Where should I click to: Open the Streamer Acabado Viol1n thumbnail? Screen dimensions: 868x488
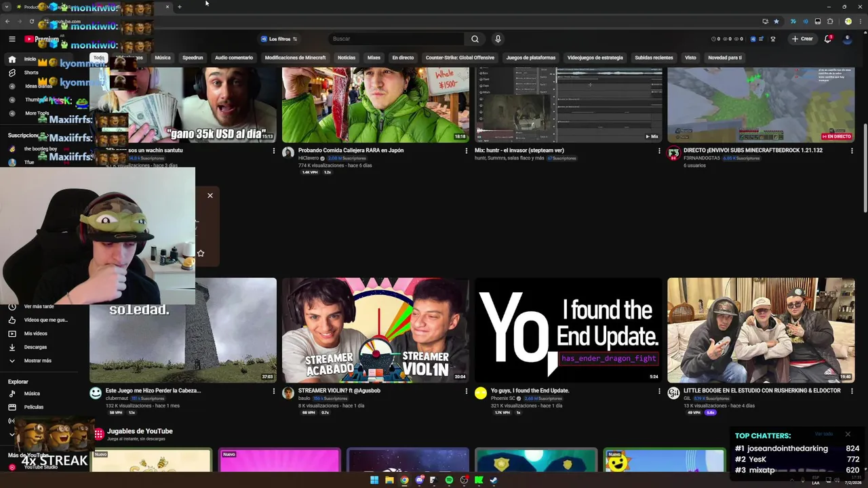pos(375,330)
